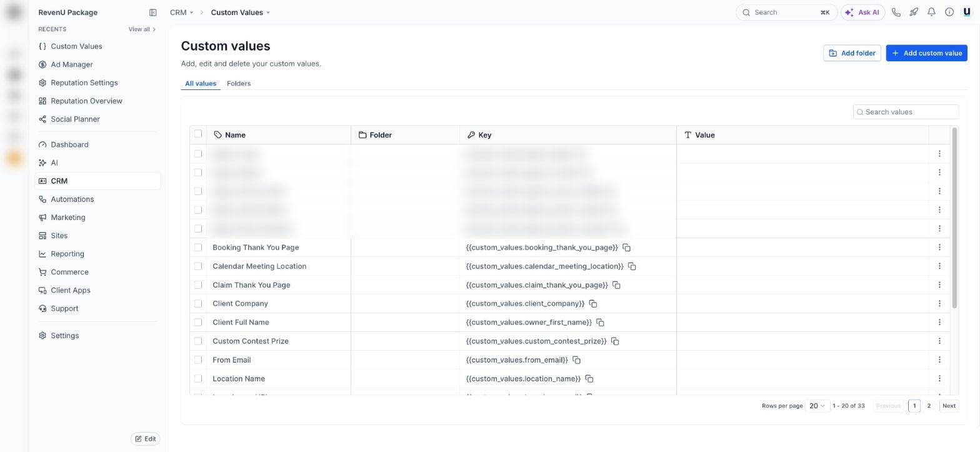Check the From Email row
Image resolution: width=980 pixels, height=452 pixels.
198,360
